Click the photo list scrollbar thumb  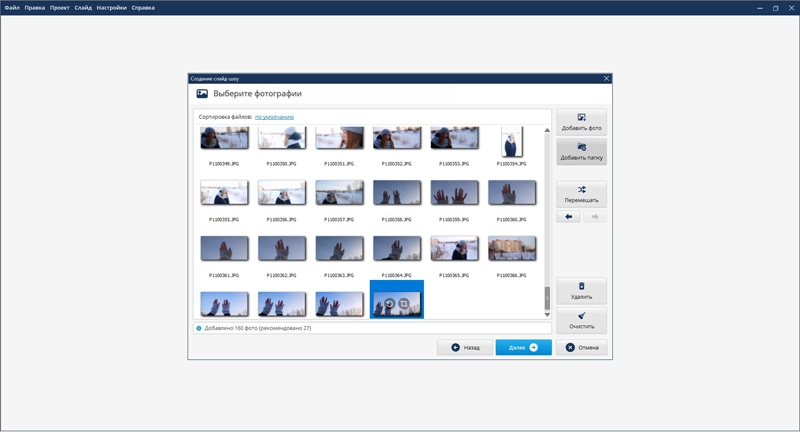(x=547, y=298)
